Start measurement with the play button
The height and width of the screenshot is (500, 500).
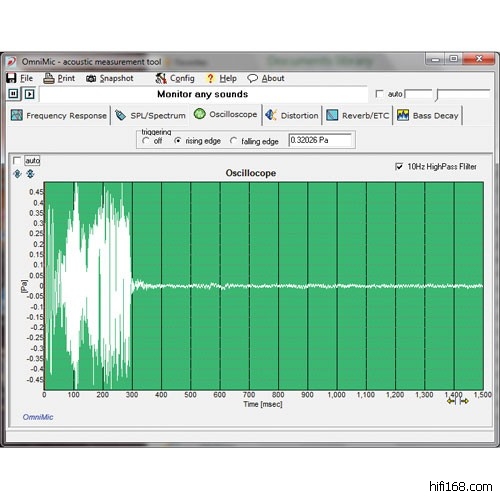click(29, 94)
